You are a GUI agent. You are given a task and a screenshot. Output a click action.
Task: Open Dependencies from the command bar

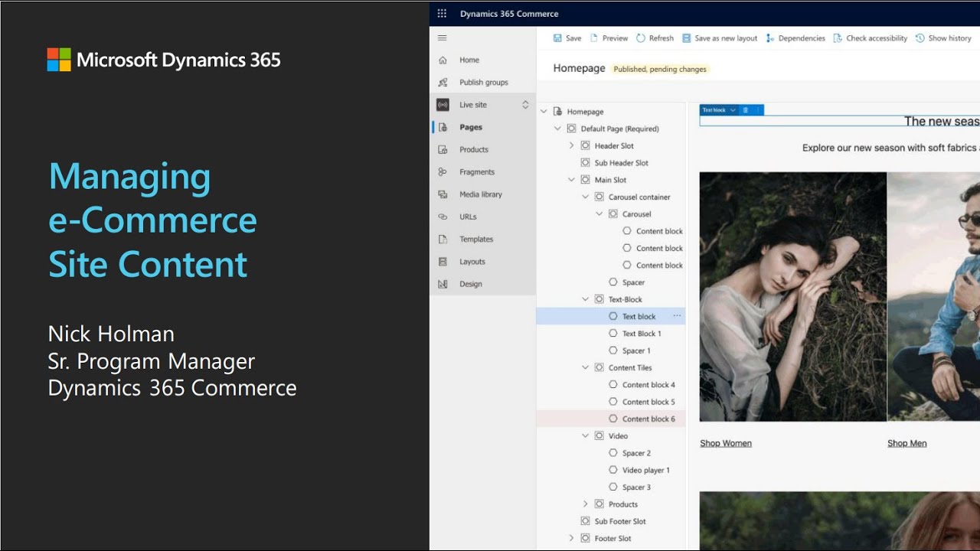coord(795,38)
